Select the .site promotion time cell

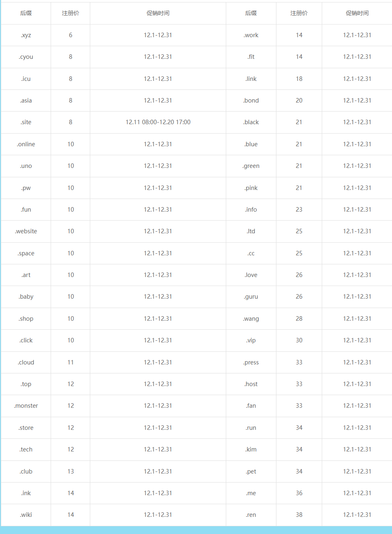tap(158, 122)
